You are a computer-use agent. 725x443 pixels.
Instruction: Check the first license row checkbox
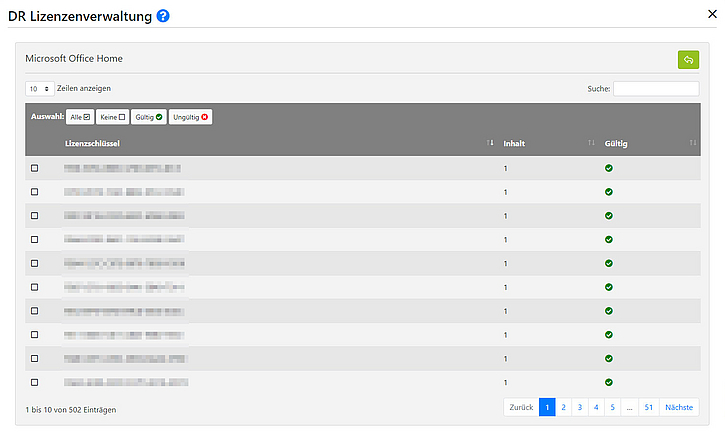(x=35, y=168)
